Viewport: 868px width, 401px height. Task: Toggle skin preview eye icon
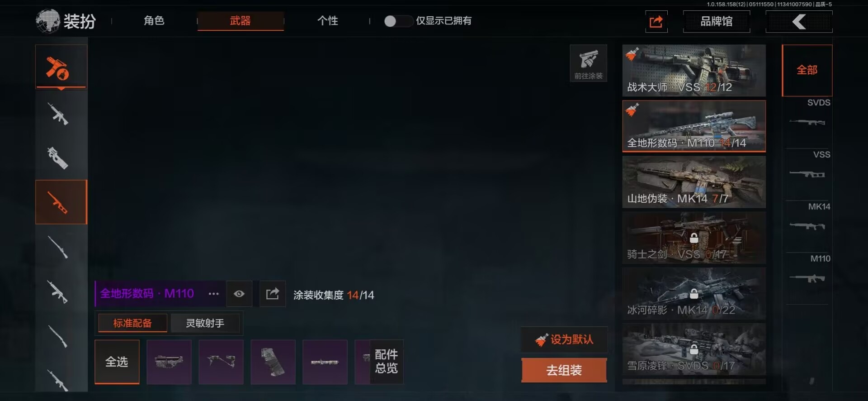click(x=239, y=294)
